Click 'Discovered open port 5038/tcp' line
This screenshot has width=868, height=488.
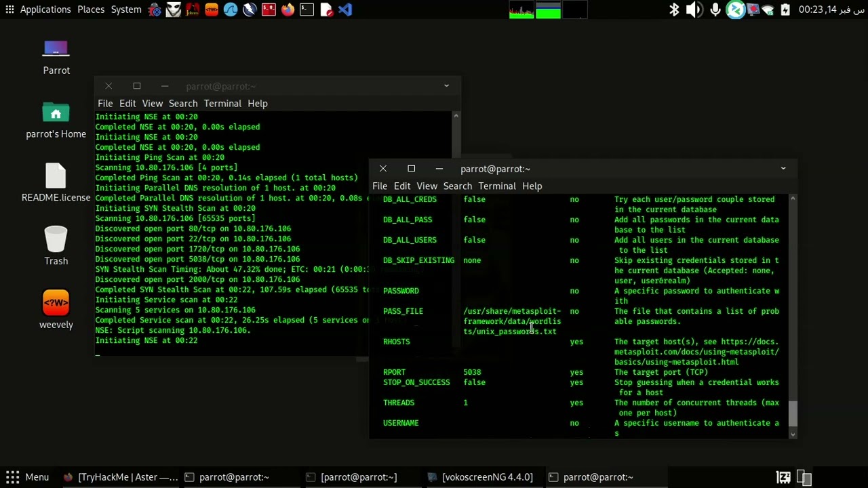click(197, 259)
